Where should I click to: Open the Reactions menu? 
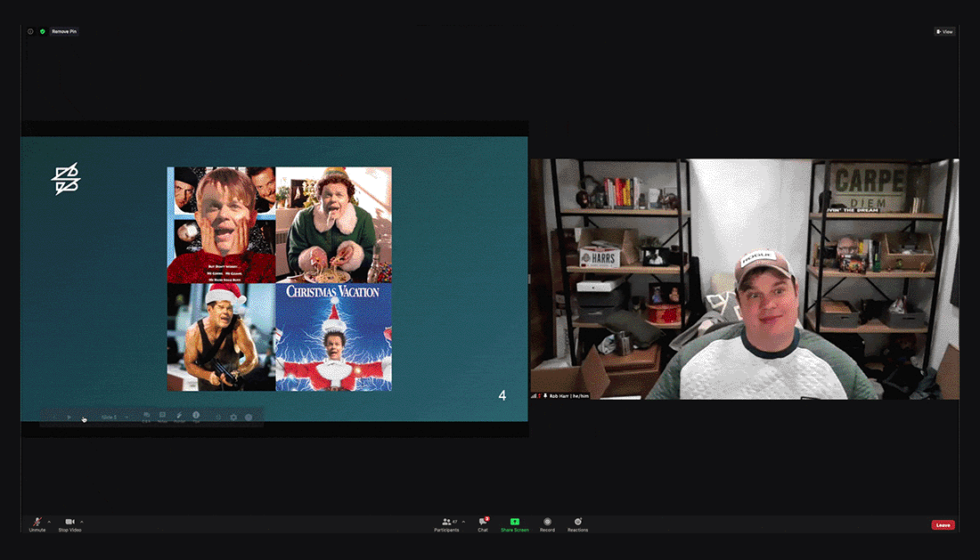pos(577,524)
